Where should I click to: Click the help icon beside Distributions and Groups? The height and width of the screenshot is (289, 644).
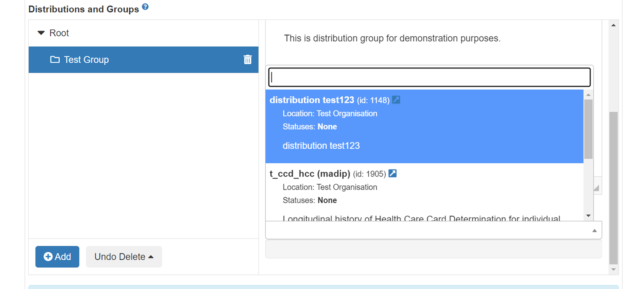[x=145, y=7]
